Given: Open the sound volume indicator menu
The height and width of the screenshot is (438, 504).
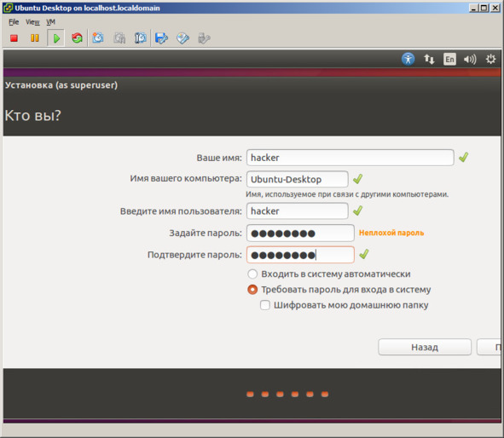Looking at the screenshot, I should pyautogui.click(x=470, y=59).
